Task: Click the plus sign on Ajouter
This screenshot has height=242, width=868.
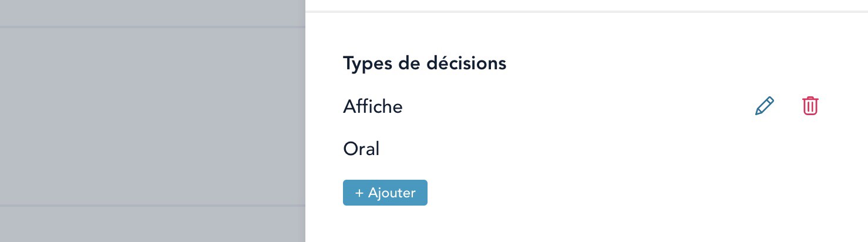Action: pos(359,193)
